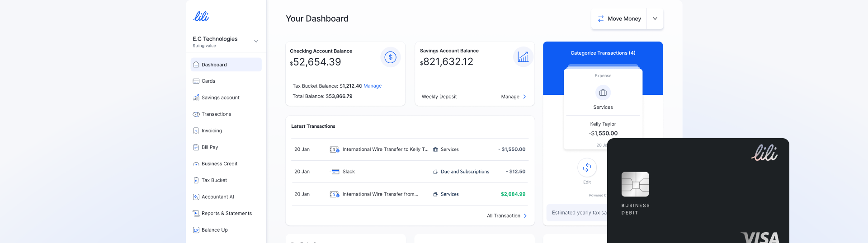Viewport: 868px width, 243px height.
Task: Select Tax Bucket from the sidebar
Action: [x=214, y=180]
